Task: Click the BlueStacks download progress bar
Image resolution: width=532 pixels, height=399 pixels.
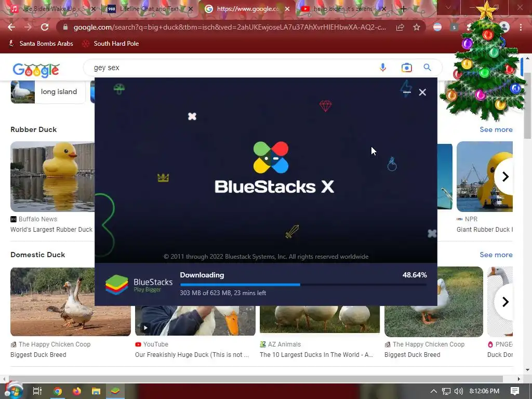Action: (x=303, y=284)
